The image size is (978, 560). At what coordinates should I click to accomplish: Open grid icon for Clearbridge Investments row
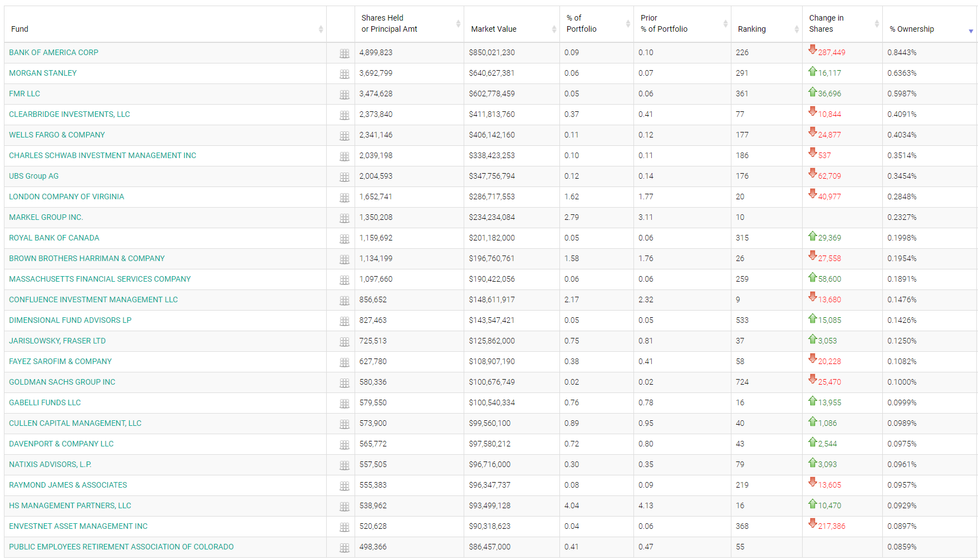345,115
